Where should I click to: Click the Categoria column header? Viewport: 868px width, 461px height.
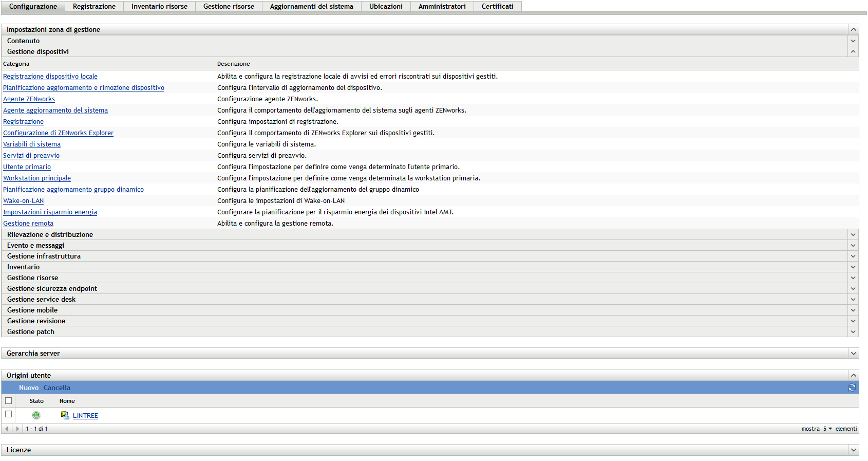click(16, 64)
